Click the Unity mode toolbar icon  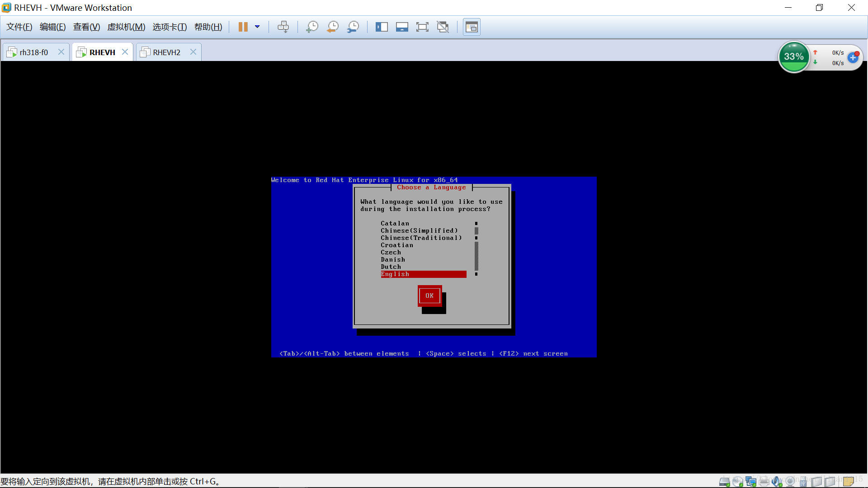point(443,27)
